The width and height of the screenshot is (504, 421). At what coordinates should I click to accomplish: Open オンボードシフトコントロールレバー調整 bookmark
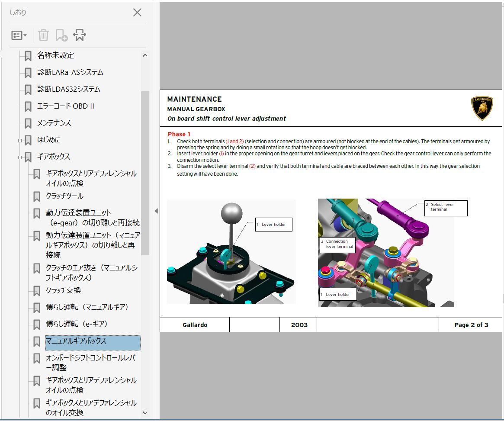pyautogui.click(x=91, y=363)
